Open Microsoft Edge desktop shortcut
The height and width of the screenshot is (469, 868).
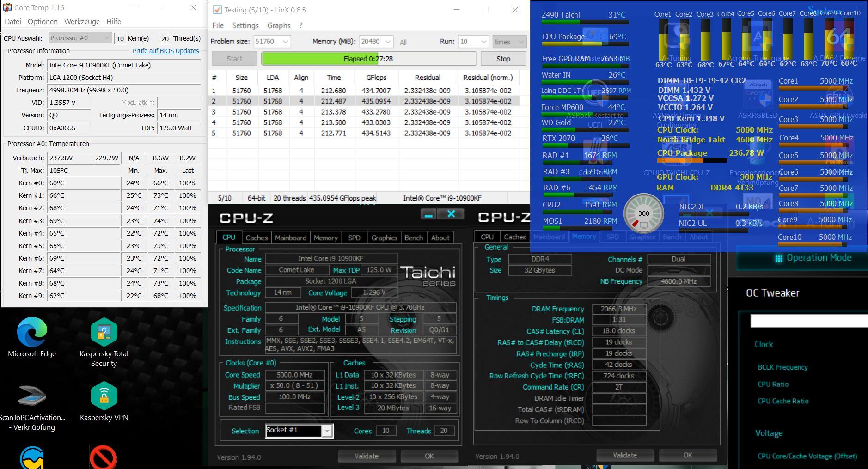[32, 332]
